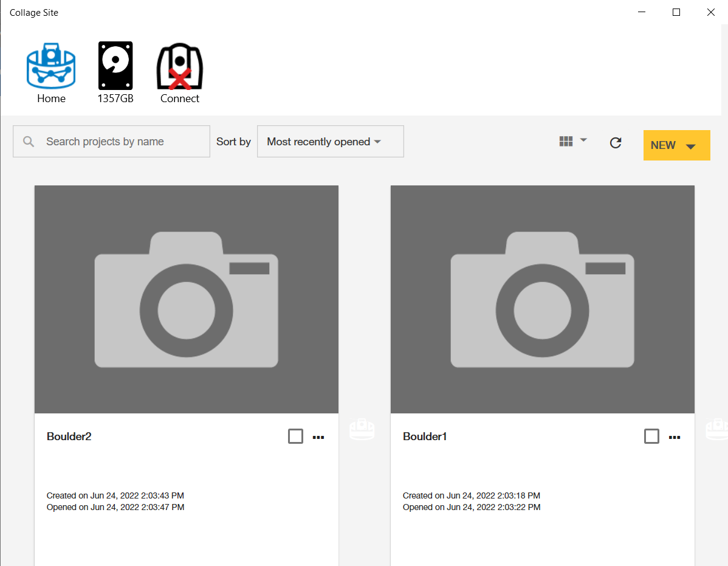728x566 pixels.
Task: Click the magnifier icon in the search box
Action: click(29, 142)
